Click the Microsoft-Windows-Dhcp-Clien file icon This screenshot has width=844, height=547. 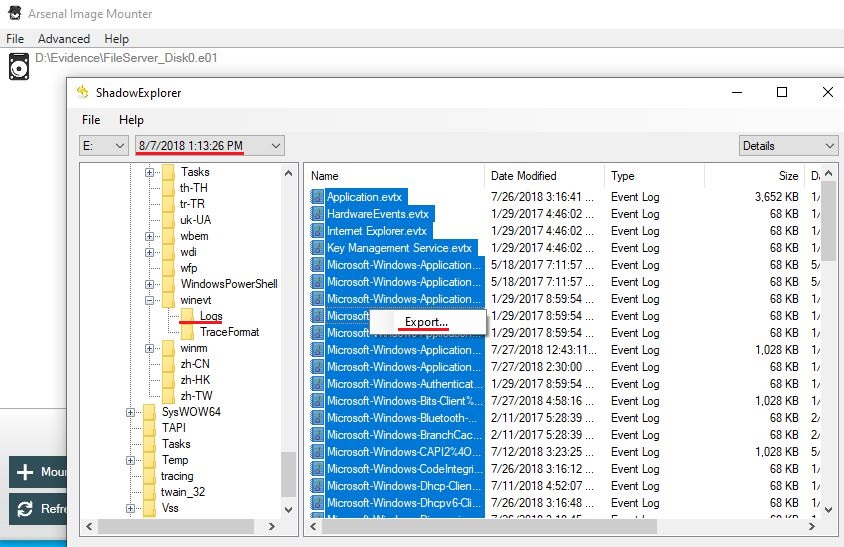[318, 486]
